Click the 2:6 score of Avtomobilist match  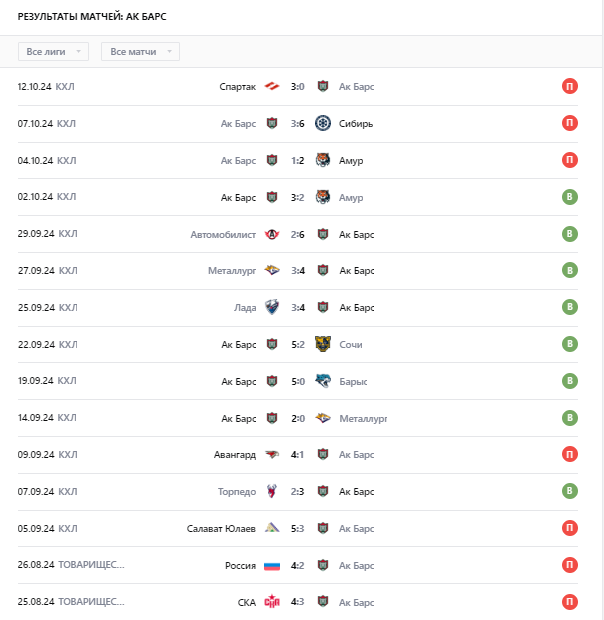297,235
